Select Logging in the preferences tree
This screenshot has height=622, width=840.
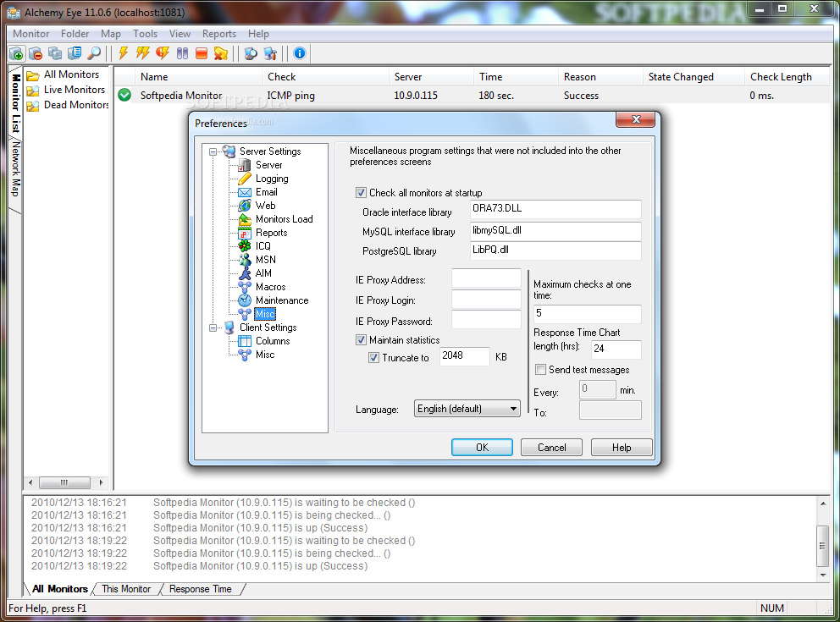[x=272, y=179]
